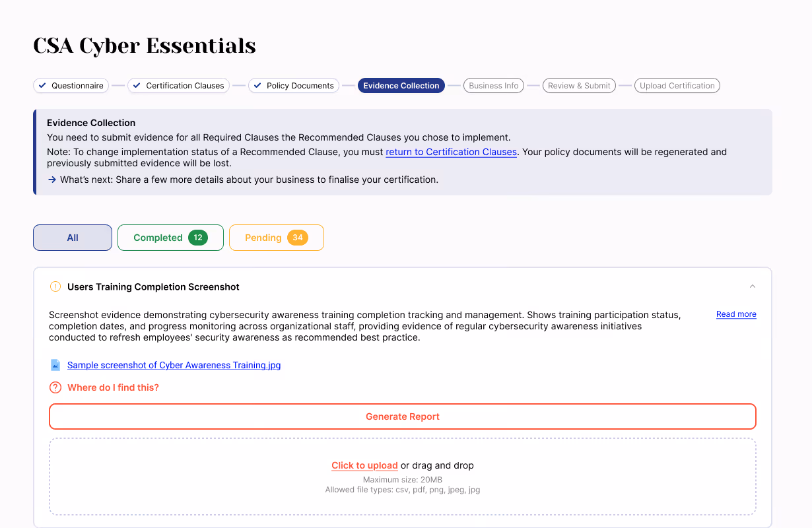
Task: Switch to the Pending evidence tab
Action: point(276,238)
